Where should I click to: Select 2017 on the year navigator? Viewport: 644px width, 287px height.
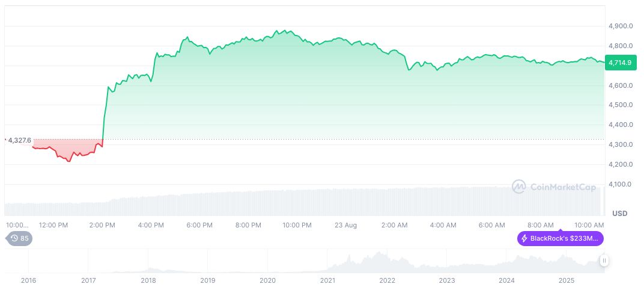[88, 280]
